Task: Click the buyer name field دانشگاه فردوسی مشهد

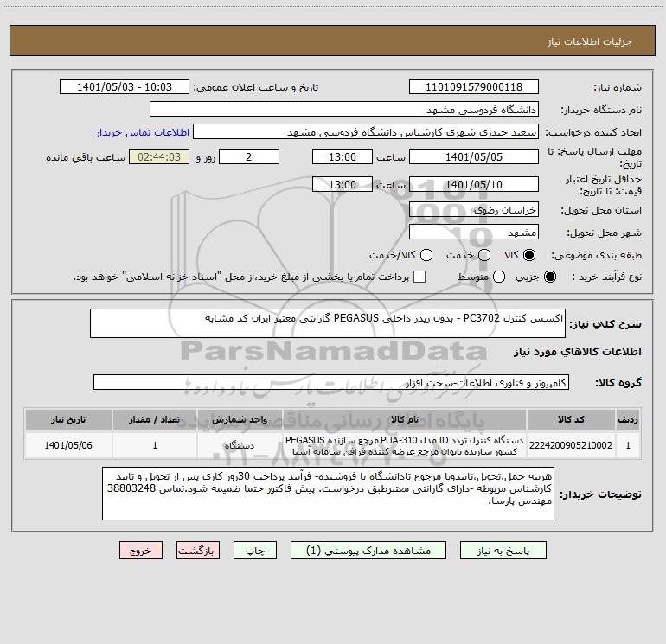Action: click(x=344, y=110)
